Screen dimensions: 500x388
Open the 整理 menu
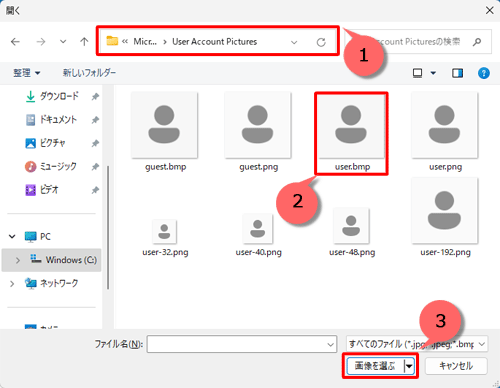tap(26, 73)
